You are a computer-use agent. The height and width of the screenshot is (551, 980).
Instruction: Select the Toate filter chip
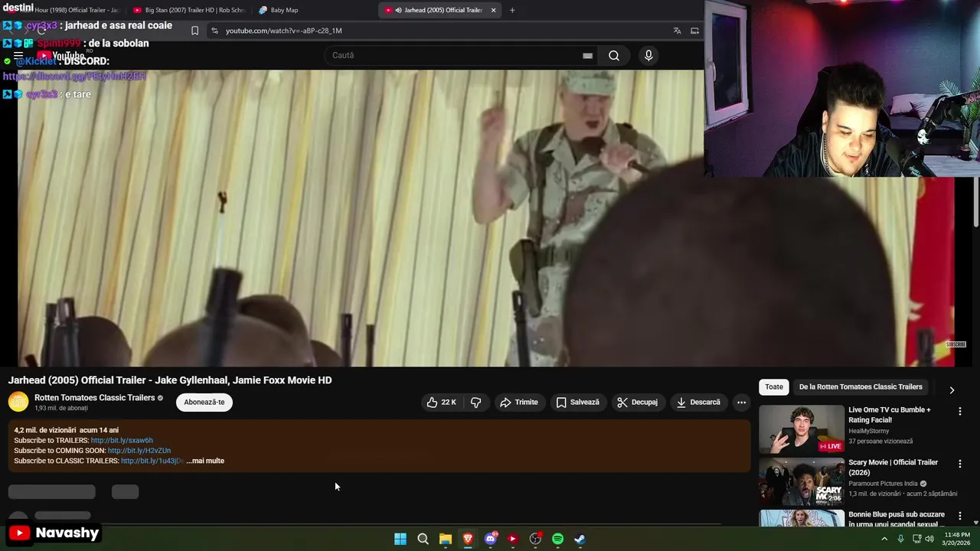(774, 386)
